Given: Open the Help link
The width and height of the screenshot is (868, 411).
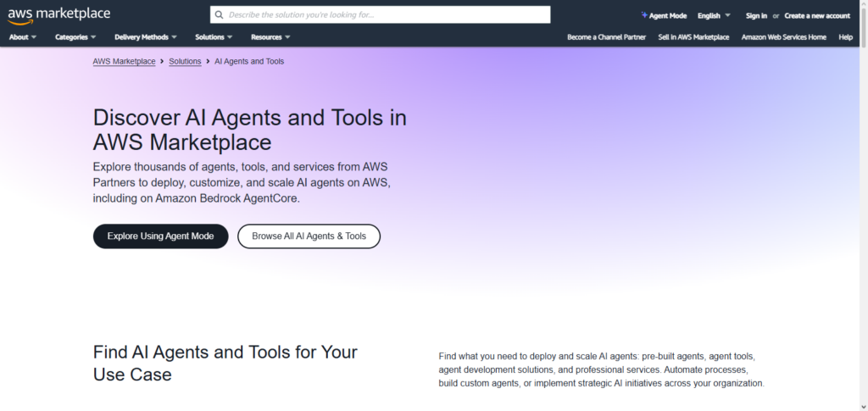Looking at the screenshot, I should click(845, 37).
